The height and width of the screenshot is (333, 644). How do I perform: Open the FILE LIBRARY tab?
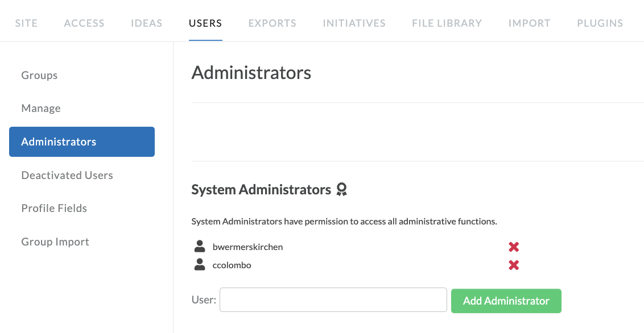pyautogui.click(x=447, y=23)
